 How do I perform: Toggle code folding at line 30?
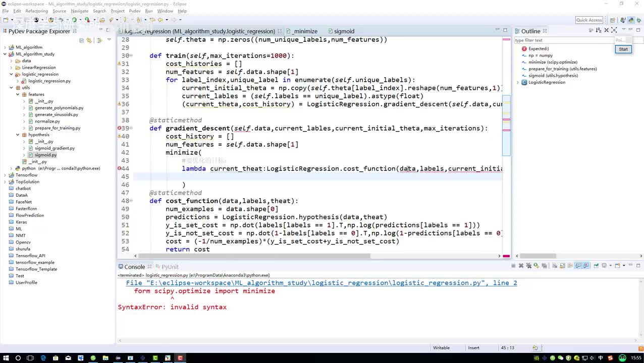click(x=131, y=55)
